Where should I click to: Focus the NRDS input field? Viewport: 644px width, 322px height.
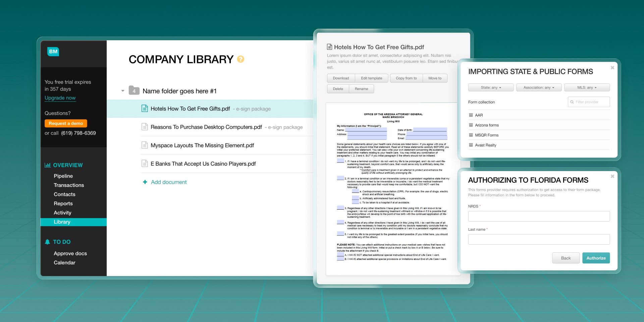click(x=539, y=216)
